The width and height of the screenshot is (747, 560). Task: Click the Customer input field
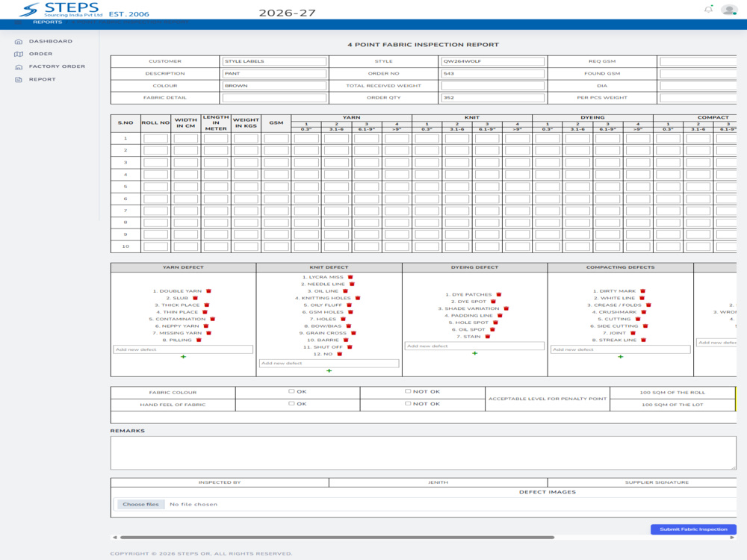click(x=274, y=61)
